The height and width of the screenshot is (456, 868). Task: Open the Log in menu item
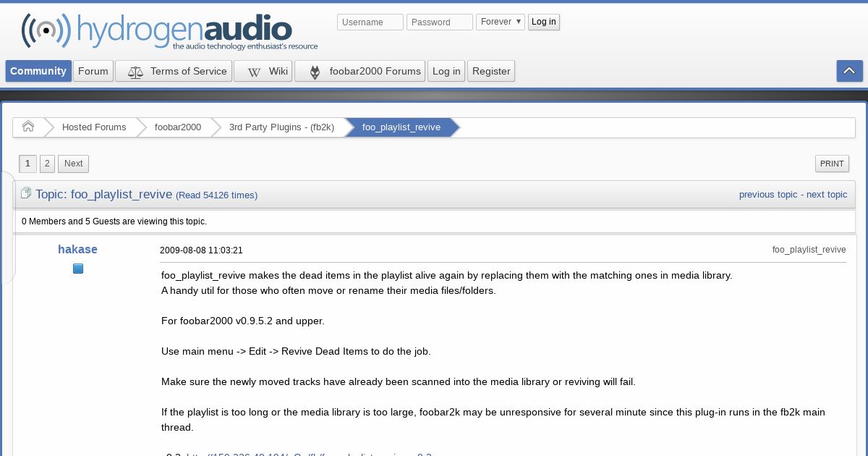coord(446,71)
